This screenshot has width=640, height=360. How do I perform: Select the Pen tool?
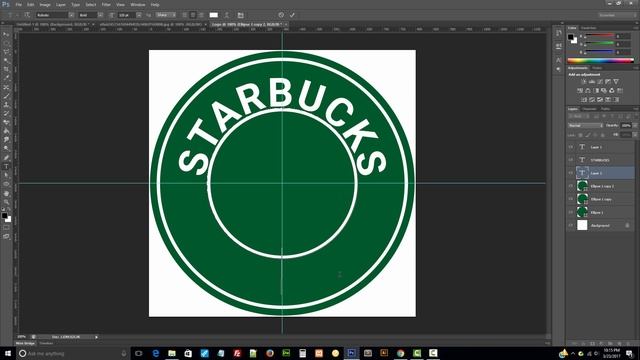coord(6,158)
